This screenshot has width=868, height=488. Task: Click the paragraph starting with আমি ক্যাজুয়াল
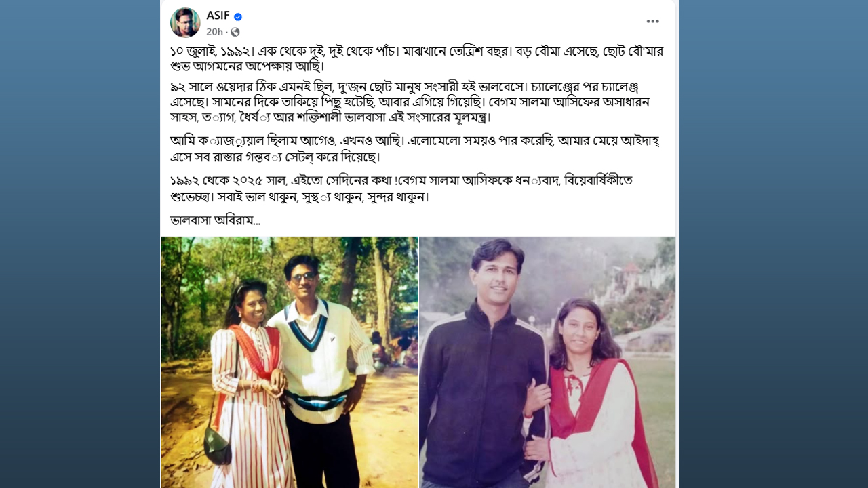pyautogui.click(x=414, y=149)
